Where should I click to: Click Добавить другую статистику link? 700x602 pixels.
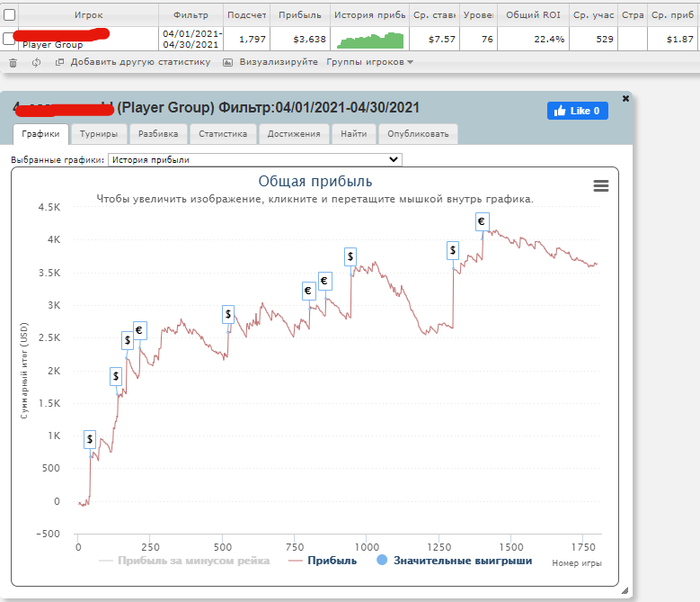coord(140,62)
